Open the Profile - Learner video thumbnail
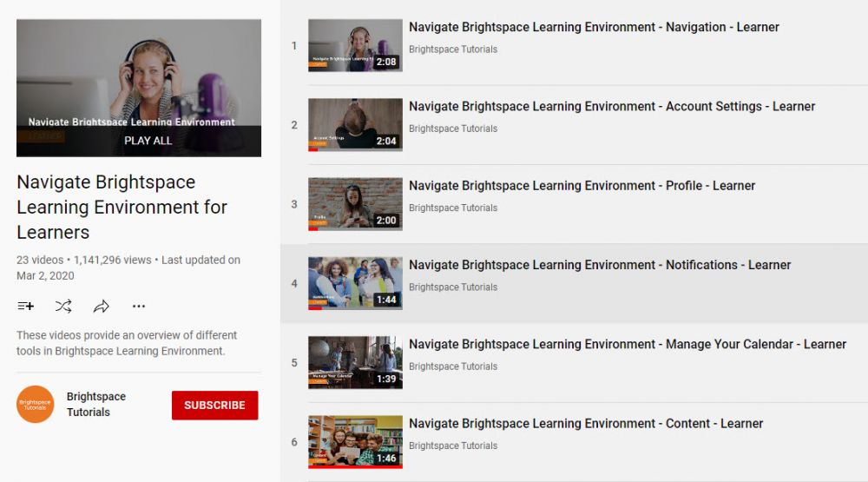Viewport: 868px width, 482px height. pos(355,204)
